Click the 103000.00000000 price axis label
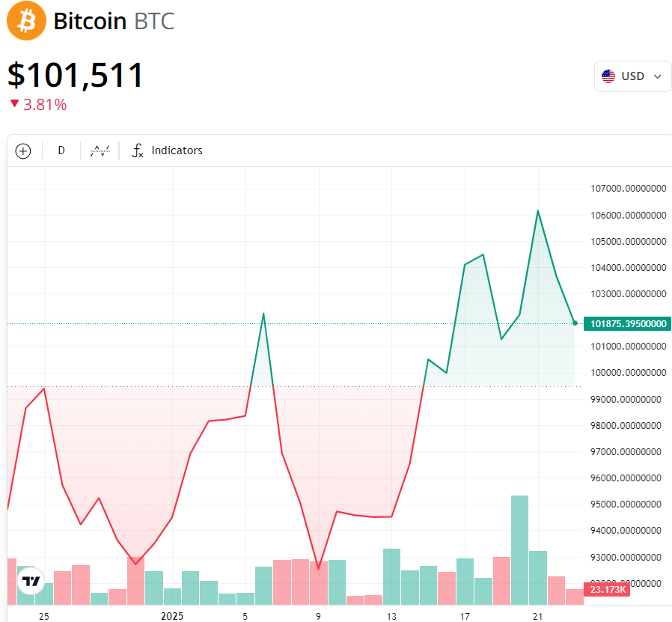 click(x=629, y=294)
